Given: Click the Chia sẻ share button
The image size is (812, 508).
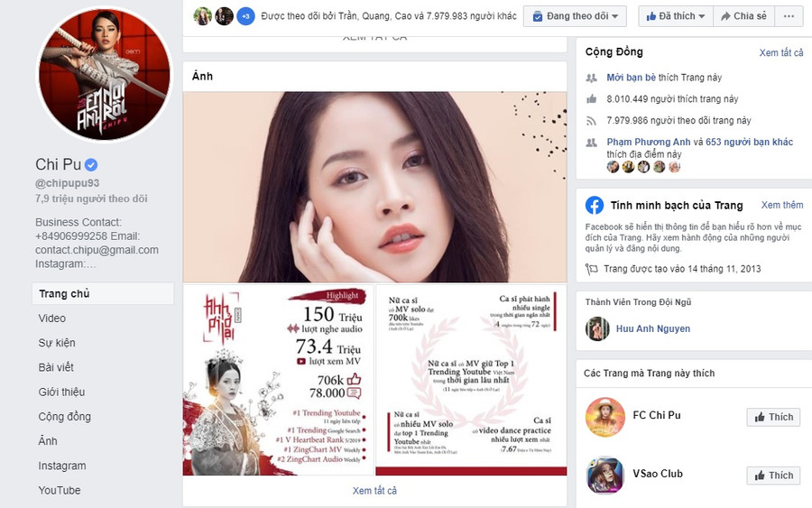Looking at the screenshot, I should point(743,16).
